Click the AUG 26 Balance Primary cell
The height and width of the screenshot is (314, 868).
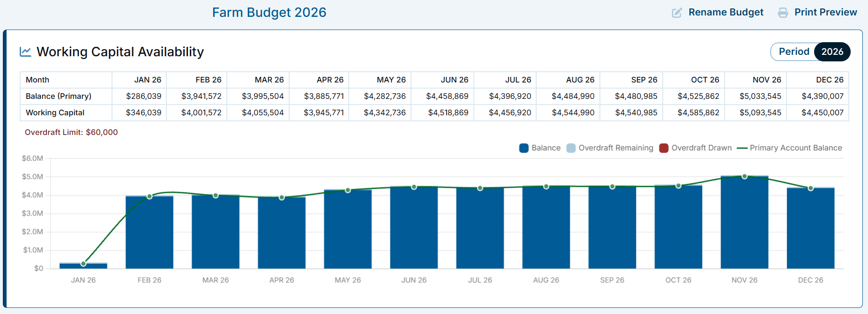tap(568, 96)
